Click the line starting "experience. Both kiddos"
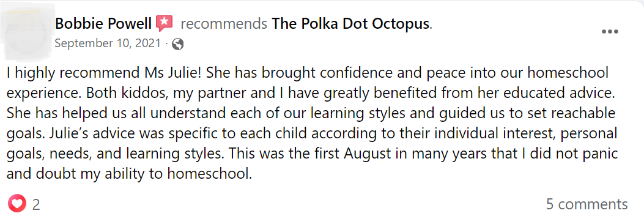 point(310,93)
